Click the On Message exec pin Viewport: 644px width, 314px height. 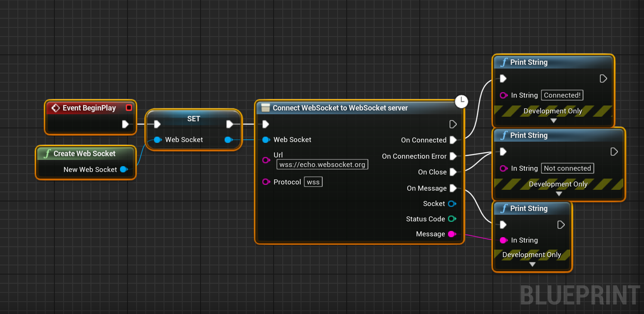click(453, 188)
